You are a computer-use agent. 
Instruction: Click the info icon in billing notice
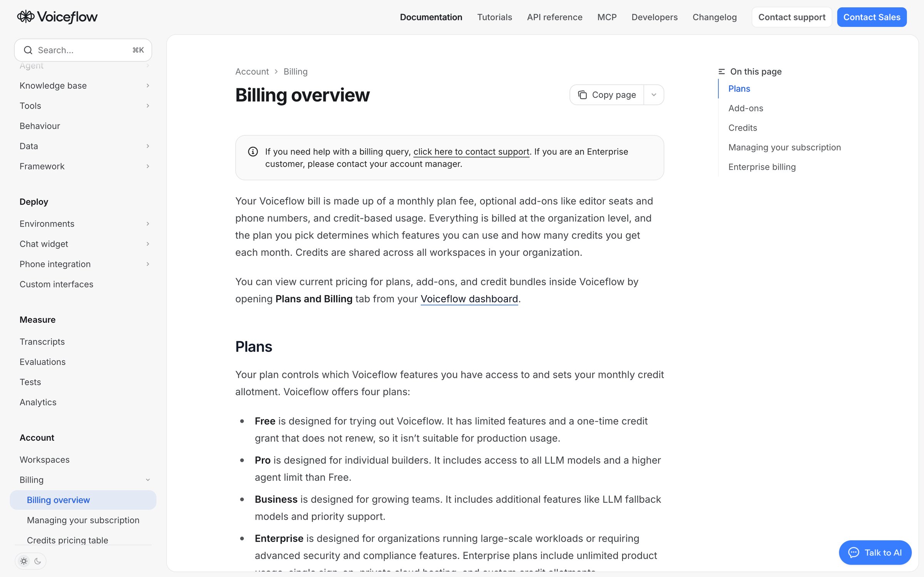[x=253, y=152]
